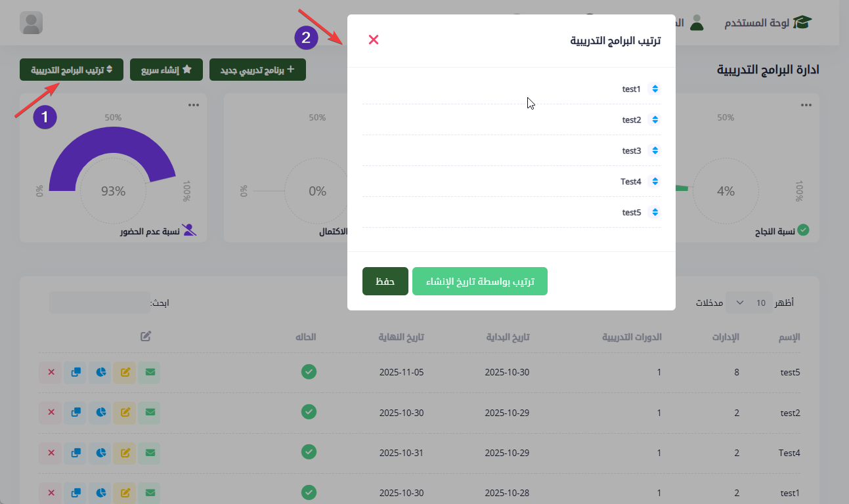
Task: Click the حفظ save button
Action: 385,281
